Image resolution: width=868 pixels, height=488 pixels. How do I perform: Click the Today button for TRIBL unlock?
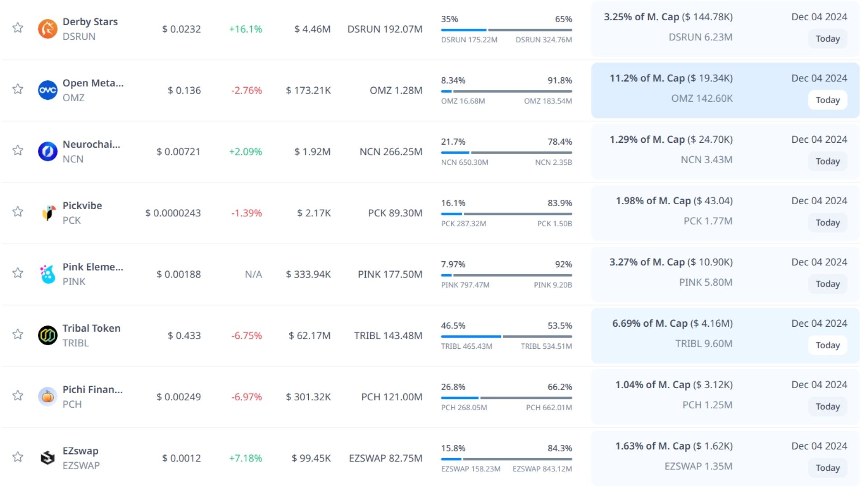[x=827, y=345]
